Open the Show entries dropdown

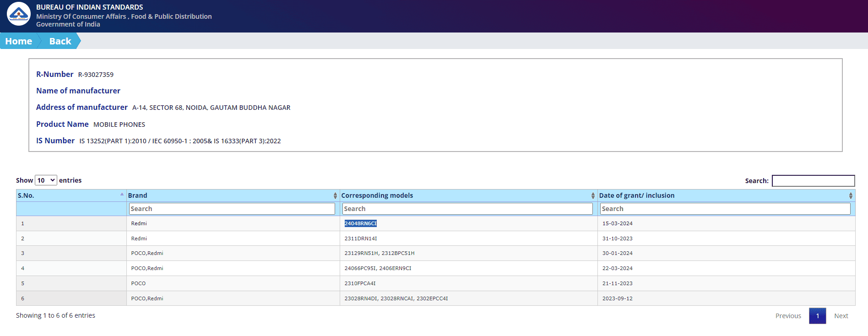(x=46, y=180)
